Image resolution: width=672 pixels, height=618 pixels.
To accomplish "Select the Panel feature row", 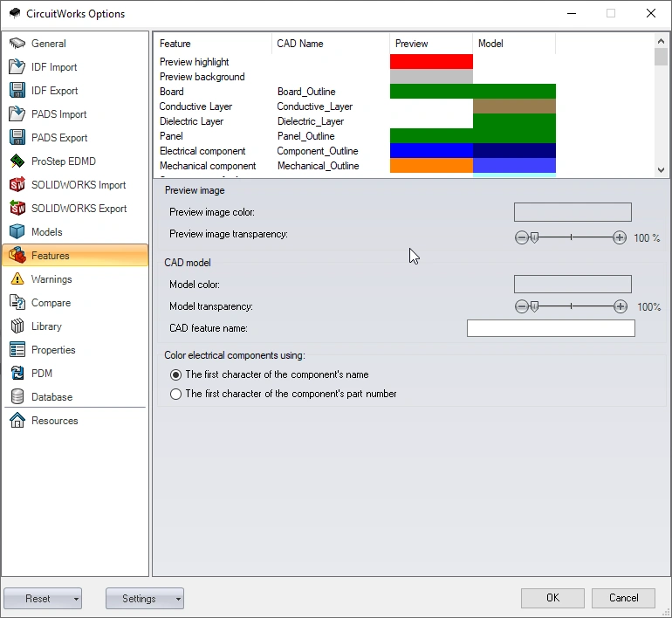I will (x=355, y=136).
